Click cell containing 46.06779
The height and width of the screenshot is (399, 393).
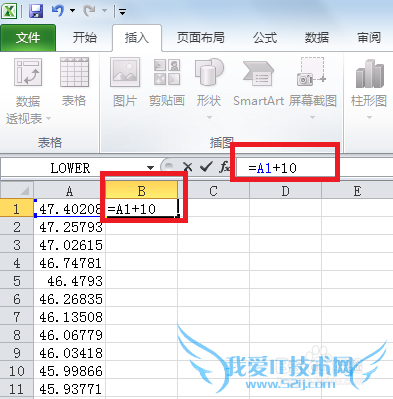(69, 335)
